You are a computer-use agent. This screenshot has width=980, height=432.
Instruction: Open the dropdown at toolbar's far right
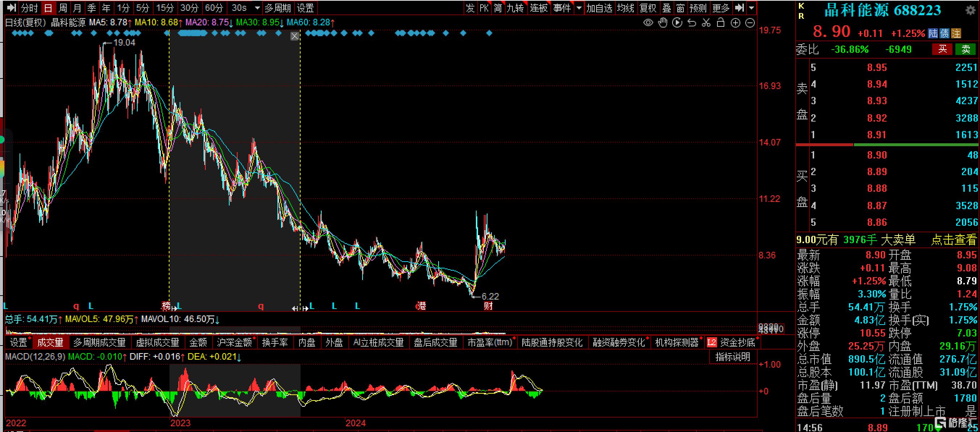751,8
